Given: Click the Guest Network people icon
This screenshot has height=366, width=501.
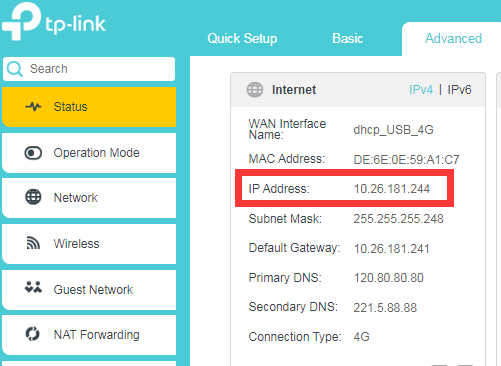Looking at the screenshot, I should click(x=33, y=287).
